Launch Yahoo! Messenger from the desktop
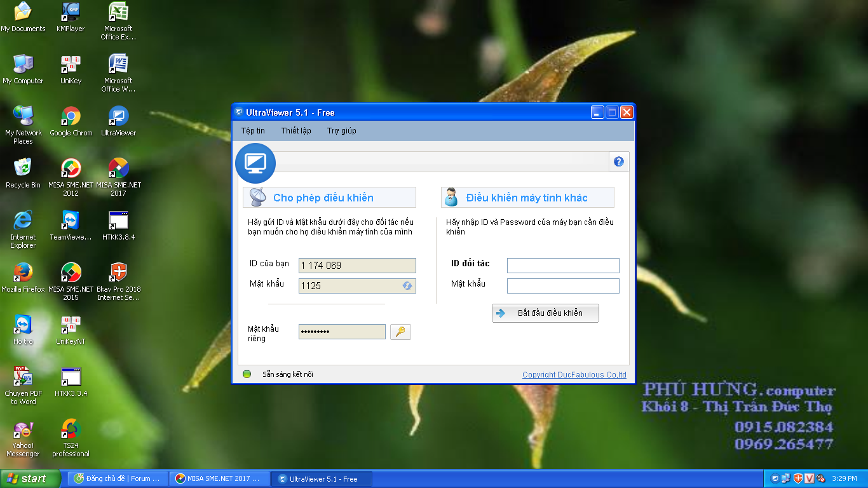Viewport: 868px width, 488px height. tap(23, 438)
